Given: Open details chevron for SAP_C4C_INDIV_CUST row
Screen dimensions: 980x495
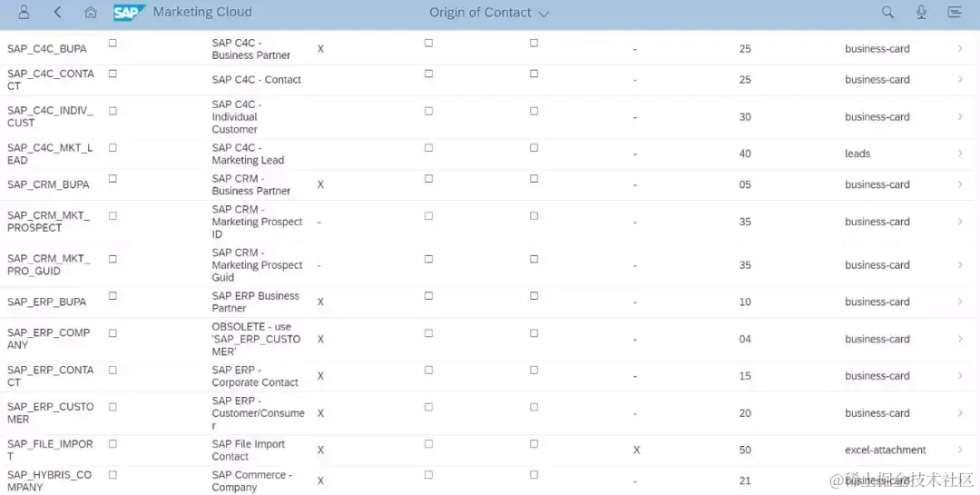Looking at the screenshot, I should tap(960, 117).
